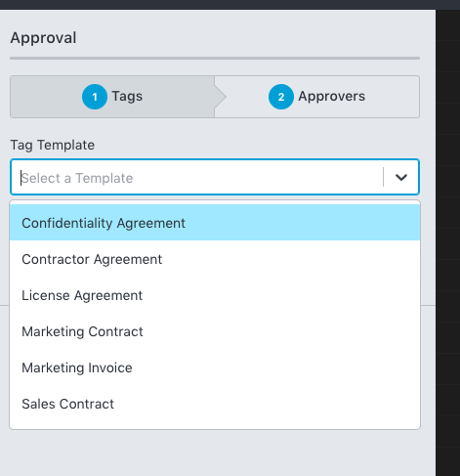The height and width of the screenshot is (476, 460).
Task: Select Contractor Agreement option
Action: (x=215, y=259)
